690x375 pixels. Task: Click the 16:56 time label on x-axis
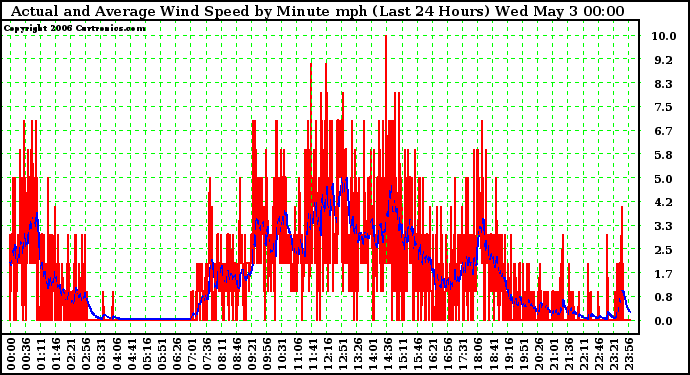[449, 354]
